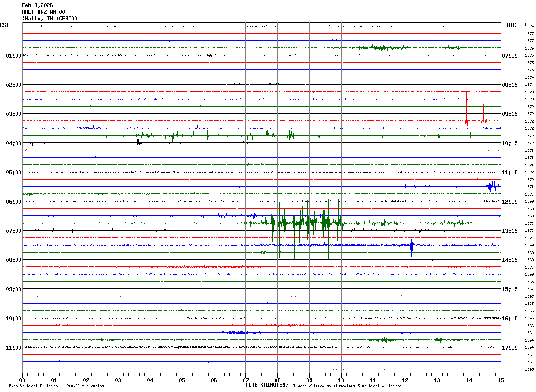
Task: Click minute tick label 01 on the axis
Action: 54,380
